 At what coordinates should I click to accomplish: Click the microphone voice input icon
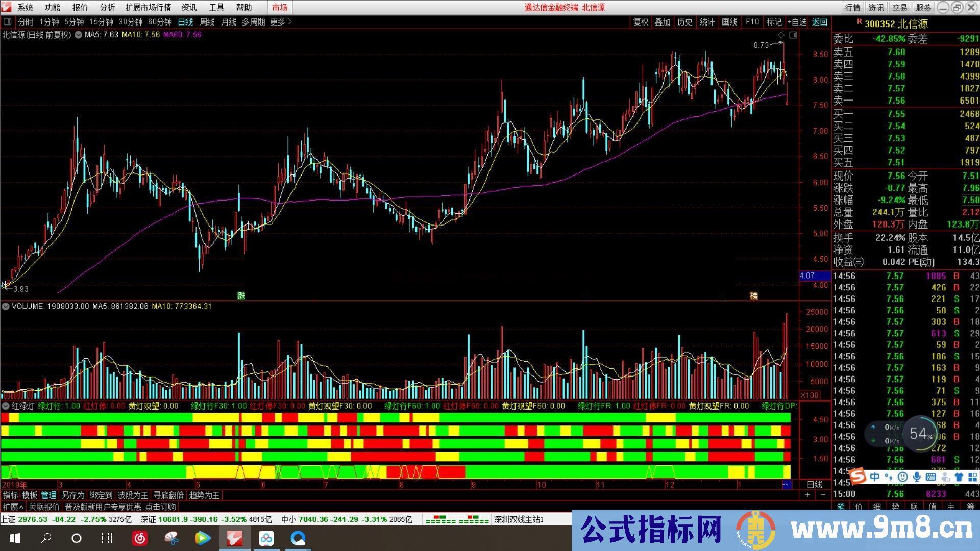pos(917,477)
